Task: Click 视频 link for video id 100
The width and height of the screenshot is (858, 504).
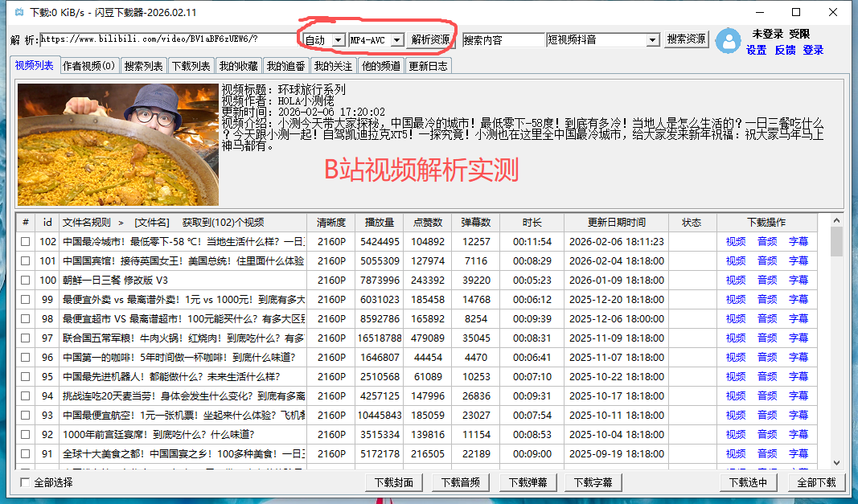Action: pyautogui.click(x=736, y=281)
